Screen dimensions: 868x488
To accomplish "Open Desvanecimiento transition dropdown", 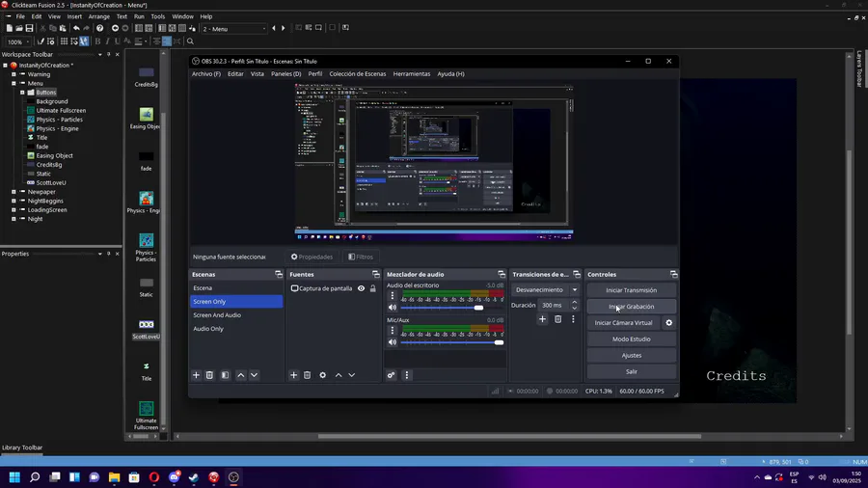I will (x=545, y=290).
